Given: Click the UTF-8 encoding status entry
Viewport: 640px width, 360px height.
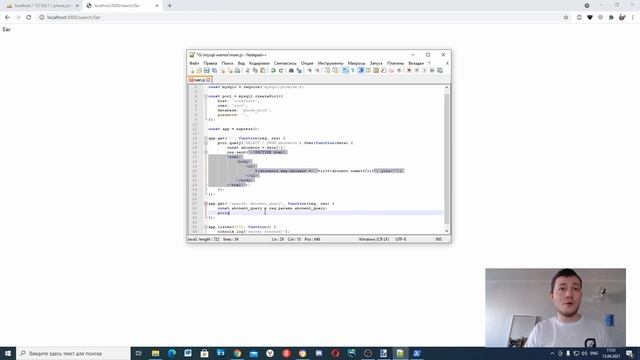Looking at the screenshot, I should [x=401, y=239].
